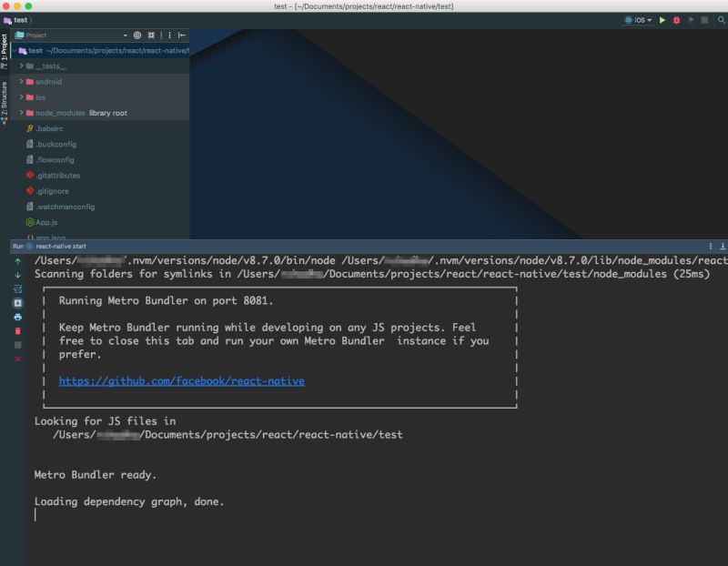Run the app with the green Run button
728x566 pixels.
pyautogui.click(x=662, y=17)
